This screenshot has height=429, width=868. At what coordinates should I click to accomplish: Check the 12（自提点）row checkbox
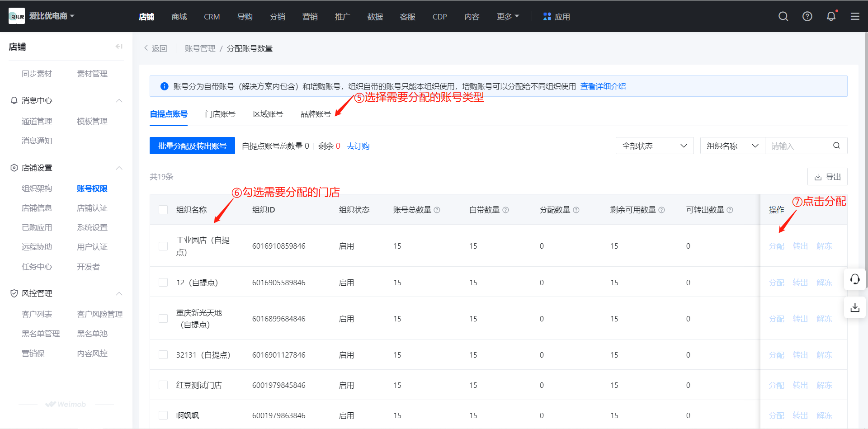point(163,283)
